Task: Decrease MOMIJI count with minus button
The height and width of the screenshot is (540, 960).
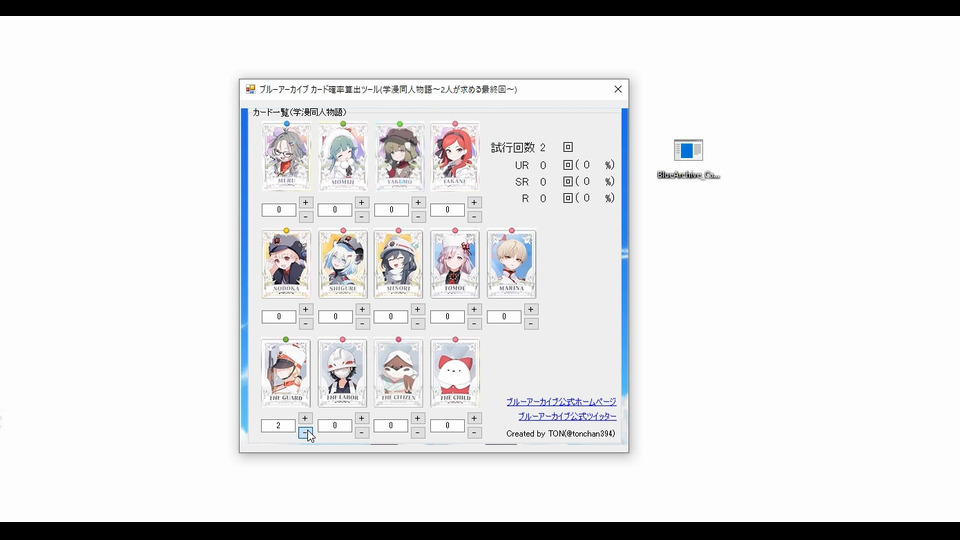Action: (x=362, y=217)
